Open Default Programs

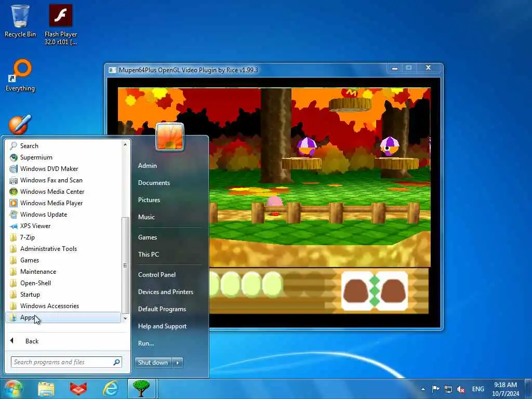tap(162, 309)
